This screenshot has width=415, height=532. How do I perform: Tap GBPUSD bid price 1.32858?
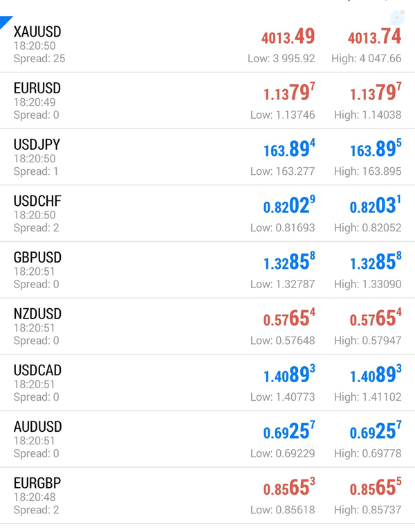point(289,262)
